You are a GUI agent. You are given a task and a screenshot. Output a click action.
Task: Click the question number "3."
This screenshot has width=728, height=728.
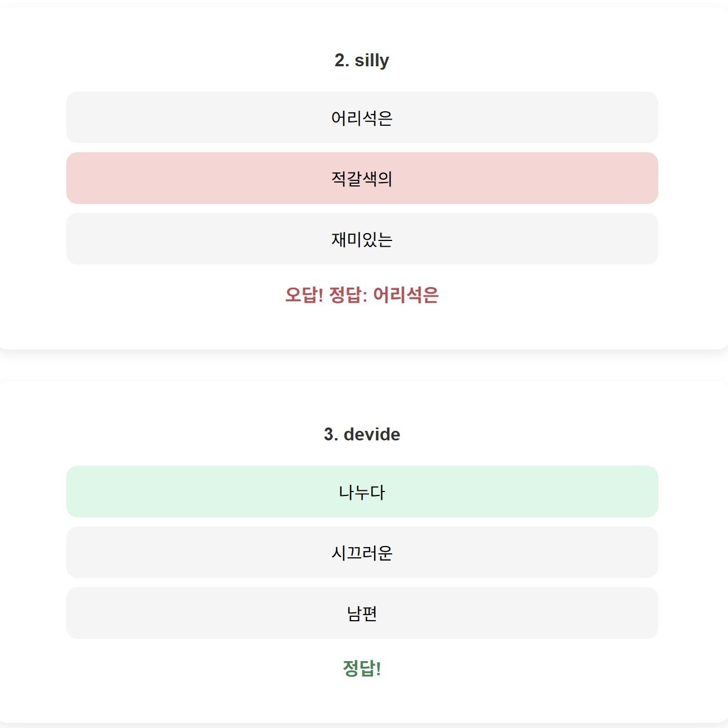pyautogui.click(x=331, y=434)
